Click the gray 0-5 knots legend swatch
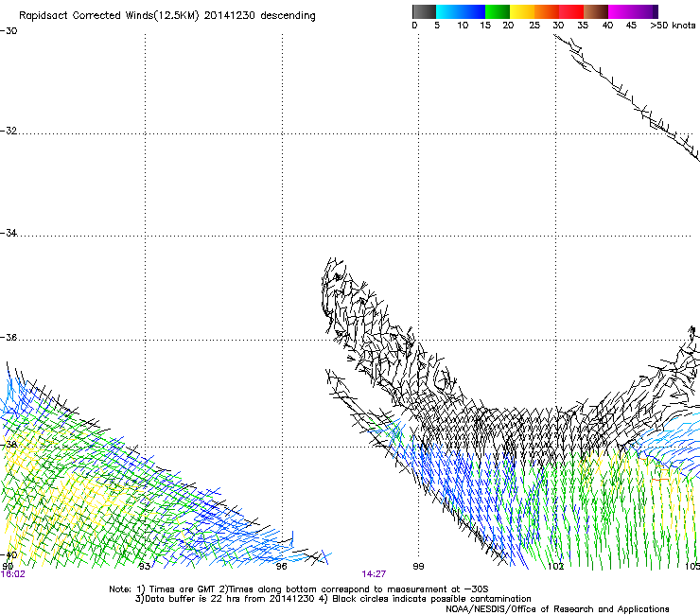 tap(424, 11)
